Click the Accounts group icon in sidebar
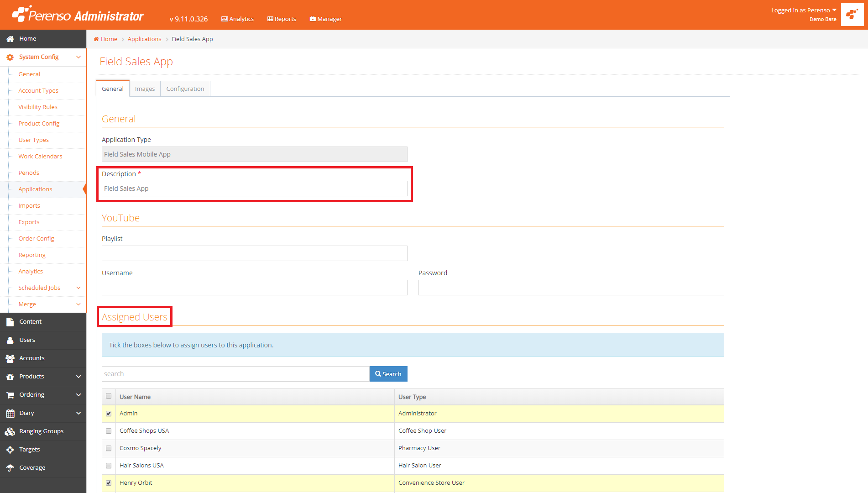Image resolution: width=868 pixels, height=493 pixels. click(x=10, y=358)
